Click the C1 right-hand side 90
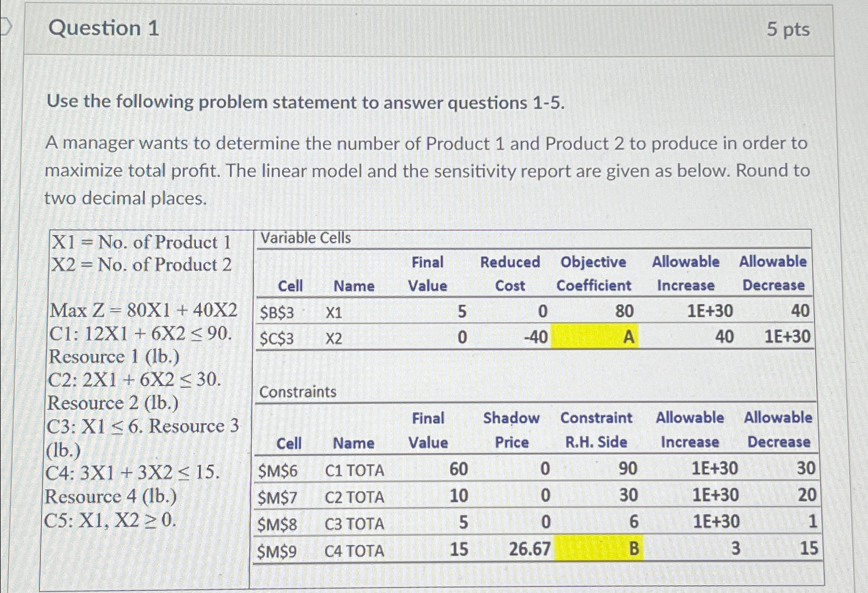 click(628, 468)
